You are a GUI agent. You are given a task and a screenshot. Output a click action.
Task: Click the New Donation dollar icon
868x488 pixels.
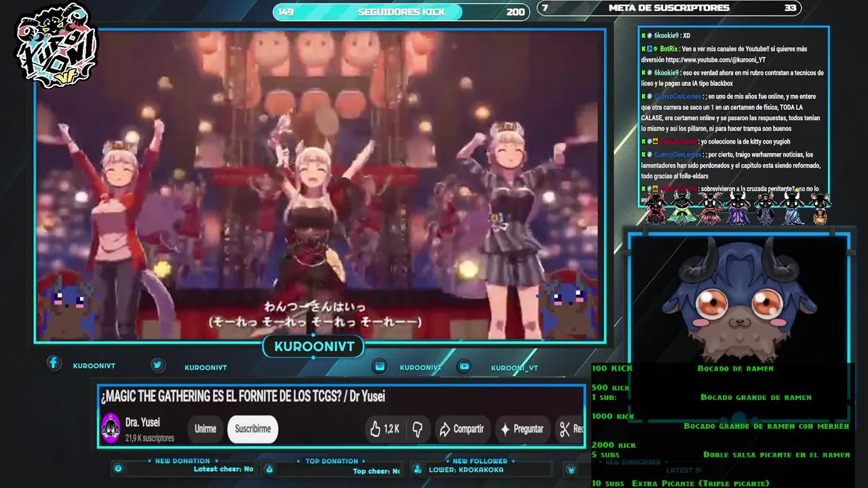click(118, 468)
